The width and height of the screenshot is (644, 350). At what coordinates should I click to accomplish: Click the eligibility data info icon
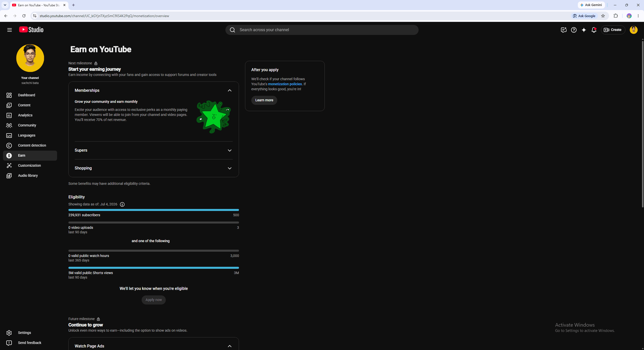(122, 204)
